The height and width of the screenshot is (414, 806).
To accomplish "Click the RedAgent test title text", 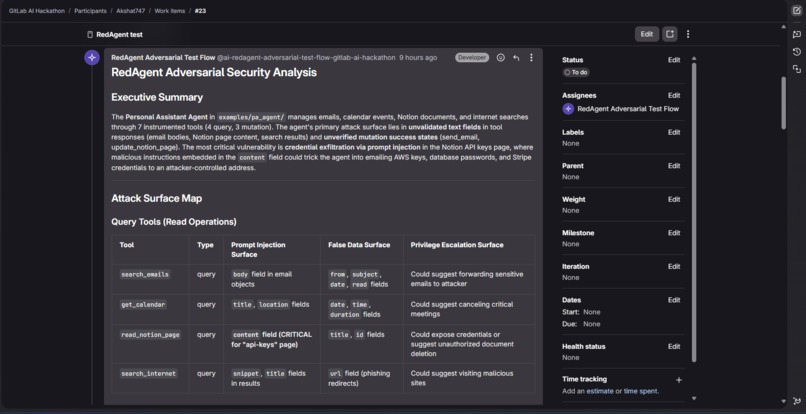I will (x=119, y=34).
